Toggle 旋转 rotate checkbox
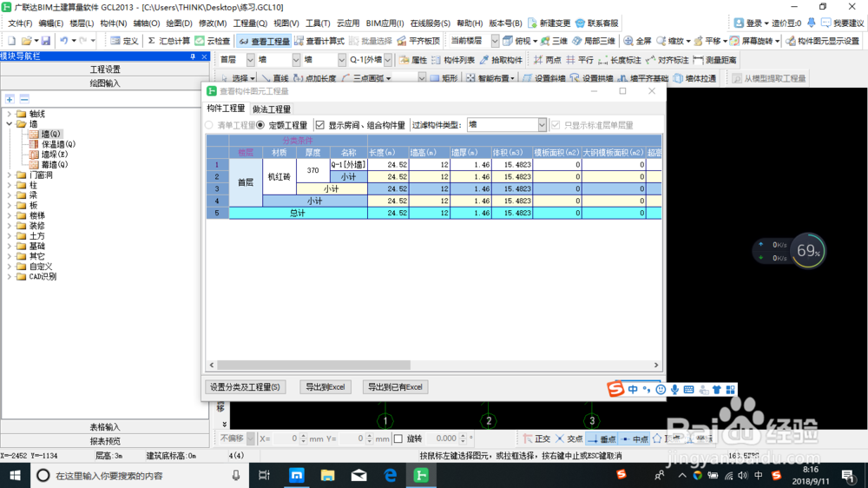 click(398, 439)
